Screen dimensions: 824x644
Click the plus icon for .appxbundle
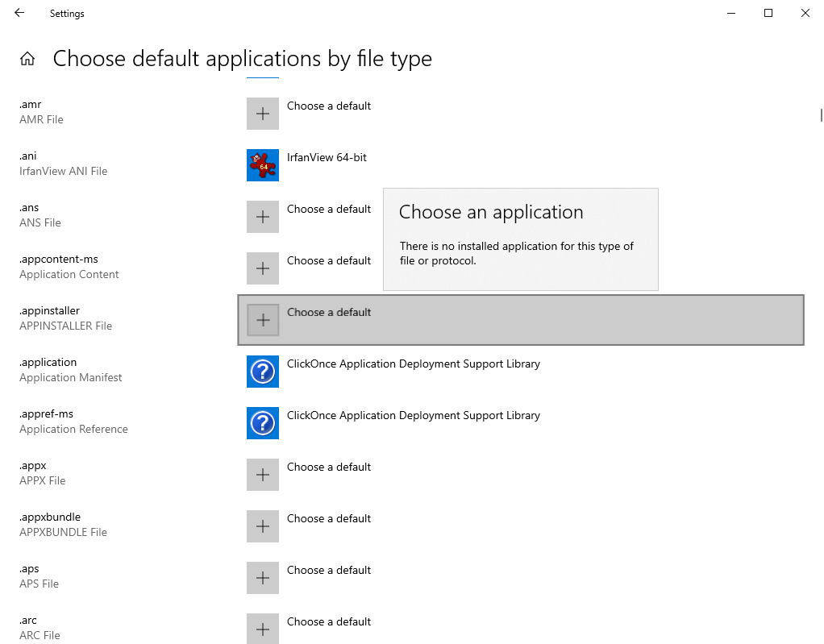pyautogui.click(x=263, y=526)
